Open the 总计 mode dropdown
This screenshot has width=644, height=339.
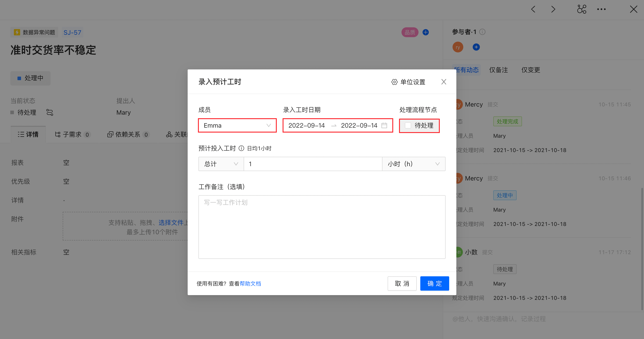click(x=221, y=164)
